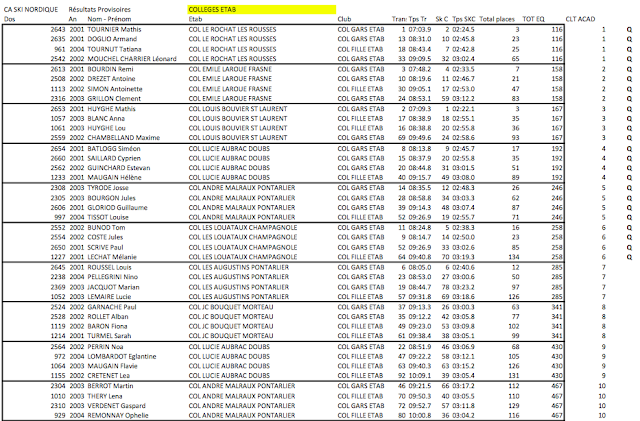Click the CA SKI NORDIQUE title text
Image resolution: width=640 pixels, height=421 pixels.
pyautogui.click(x=31, y=9)
